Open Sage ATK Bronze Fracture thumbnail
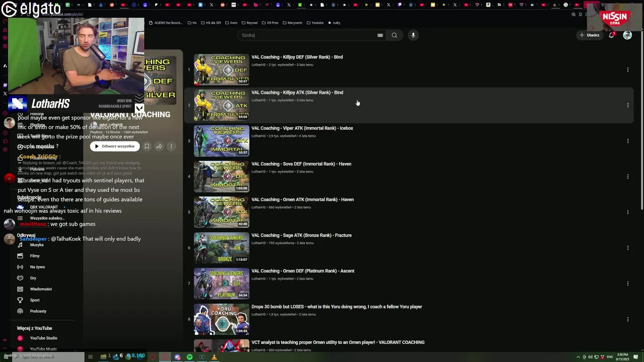This screenshot has width=644, height=362. [x=221, y=248]
